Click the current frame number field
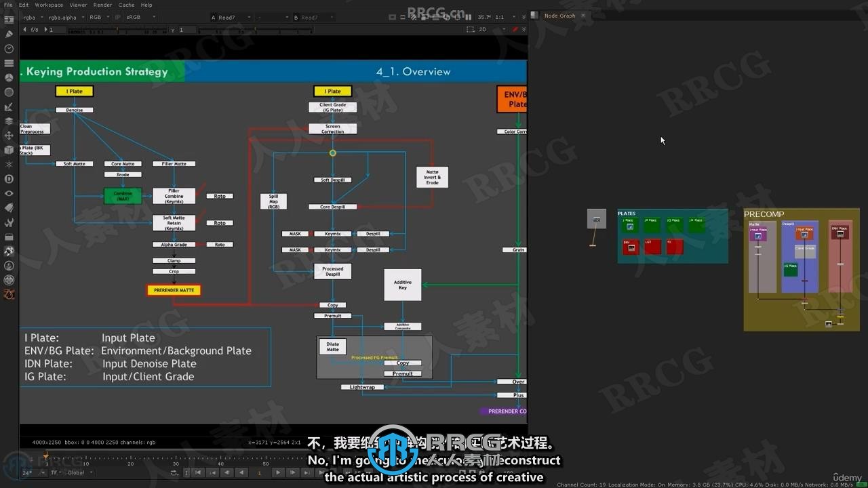868x488 pixels. click(x=260, y=472)
